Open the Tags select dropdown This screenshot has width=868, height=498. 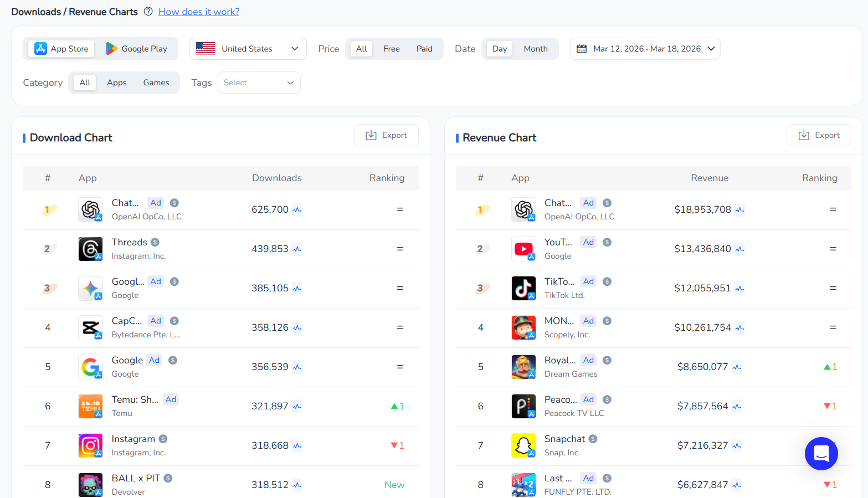259,82
